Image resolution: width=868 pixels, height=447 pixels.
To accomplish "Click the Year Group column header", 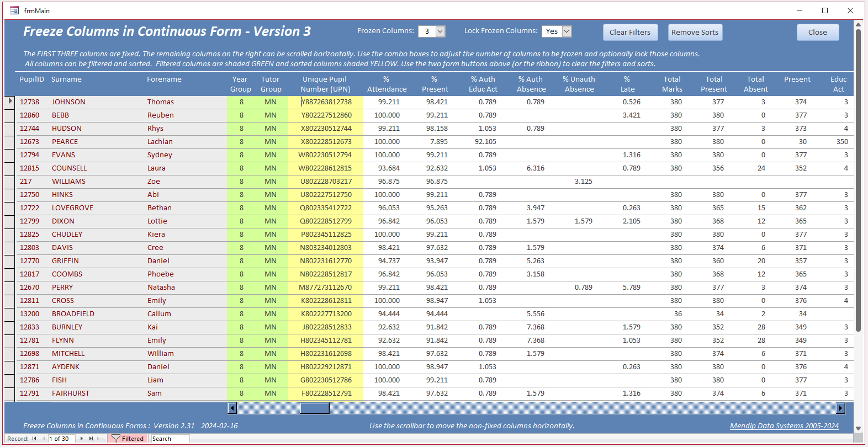I will click(240, 84).
